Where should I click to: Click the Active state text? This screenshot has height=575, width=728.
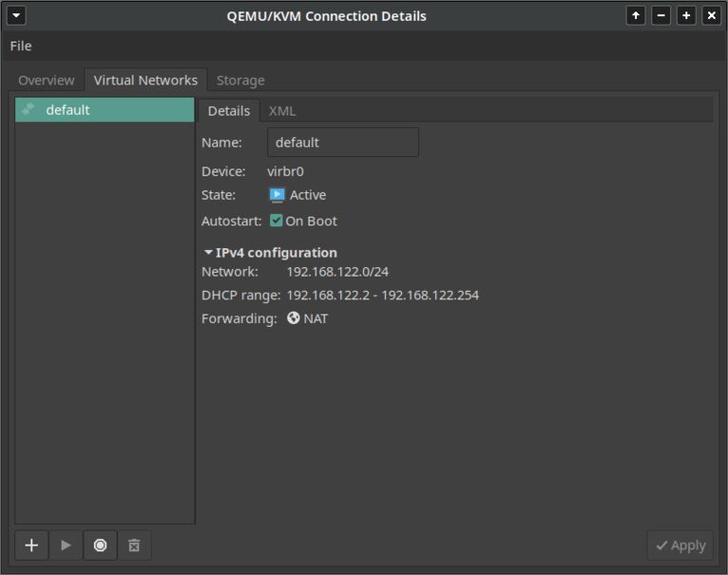[308, 195]
